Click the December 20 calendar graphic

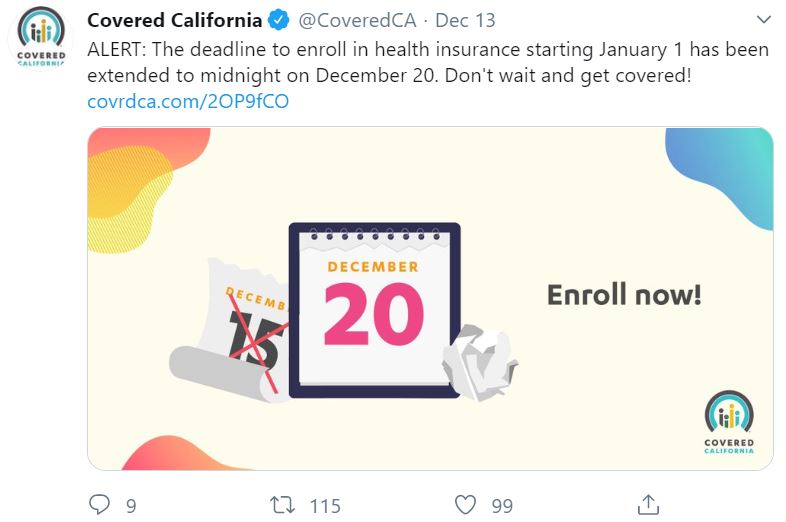(374, 309)
